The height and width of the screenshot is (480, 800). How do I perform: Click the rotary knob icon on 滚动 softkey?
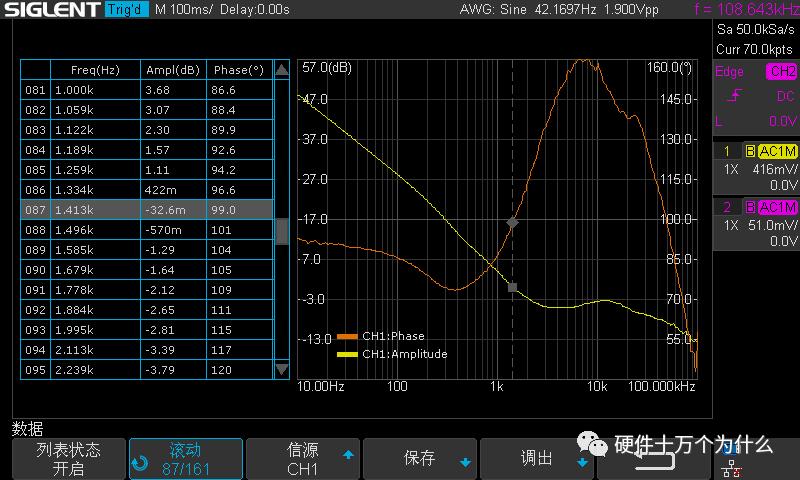point(140,463)
